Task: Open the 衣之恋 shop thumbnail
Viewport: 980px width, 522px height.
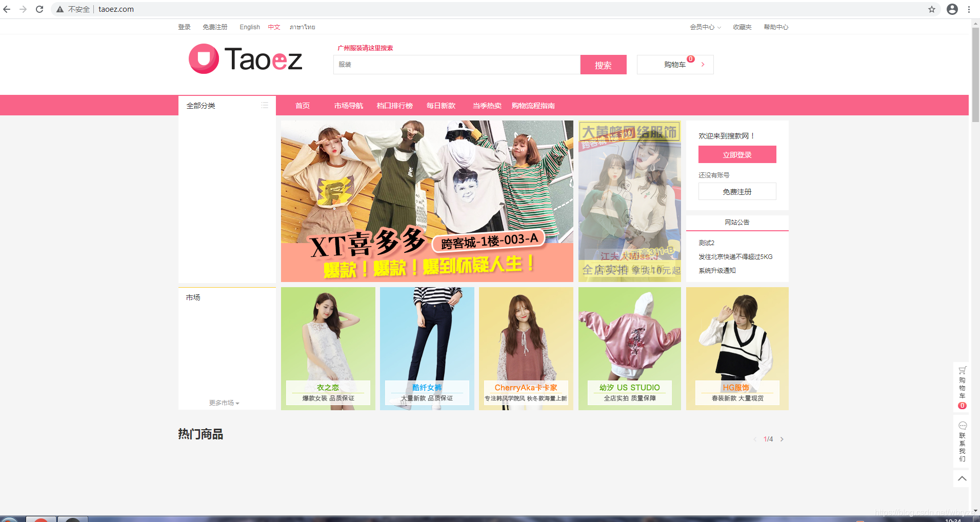Action: pyautogui.click(x=328, y=349)
